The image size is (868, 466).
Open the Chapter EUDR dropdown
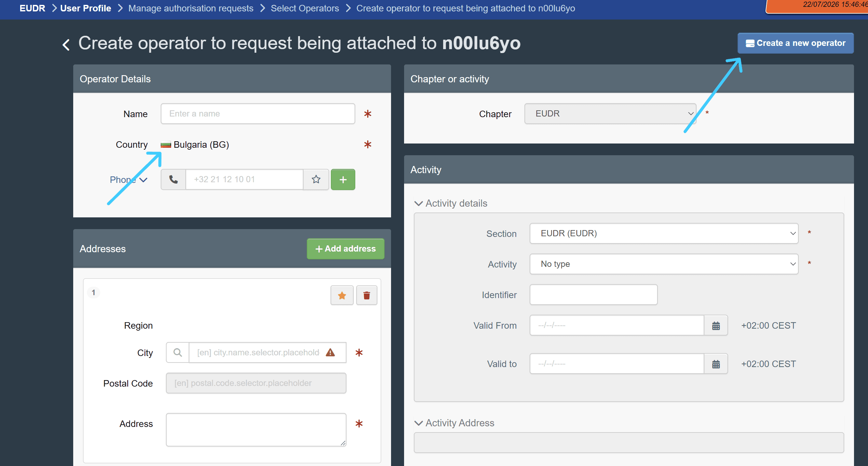610,114
